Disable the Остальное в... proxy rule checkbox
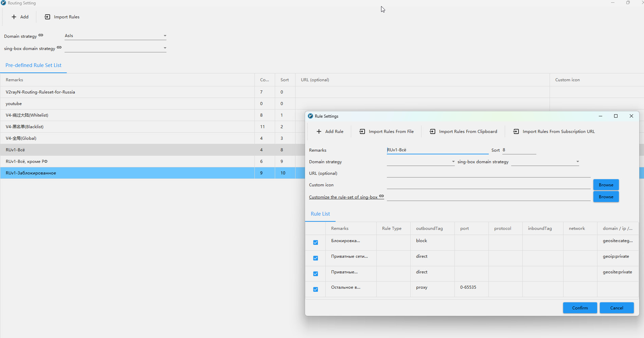Screen dimensions: 644x338 [x=316, y=289]
